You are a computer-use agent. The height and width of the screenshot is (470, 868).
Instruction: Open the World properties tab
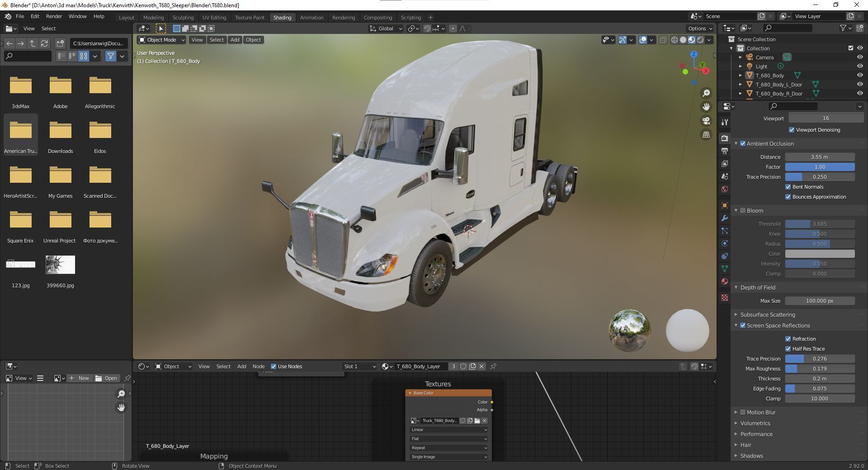[x=725, y=189]
